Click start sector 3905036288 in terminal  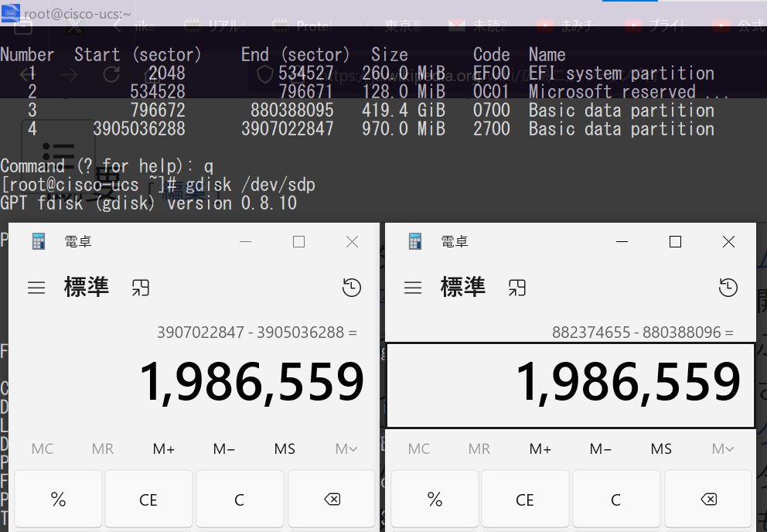[x=139, y=128]
